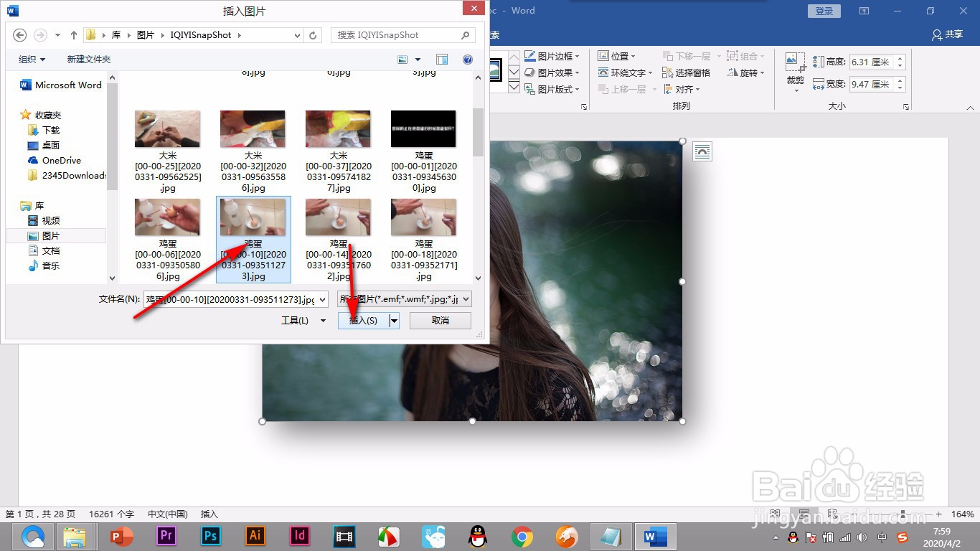Toggle the preview pane in dialog

[x=442, y=60]
